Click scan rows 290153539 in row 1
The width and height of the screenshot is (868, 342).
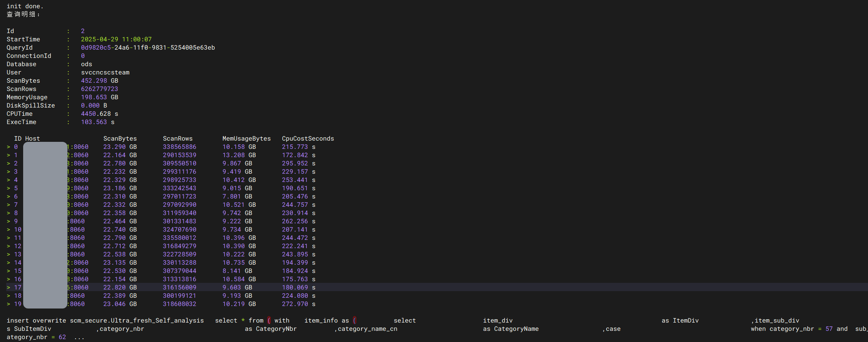(179, 155)
